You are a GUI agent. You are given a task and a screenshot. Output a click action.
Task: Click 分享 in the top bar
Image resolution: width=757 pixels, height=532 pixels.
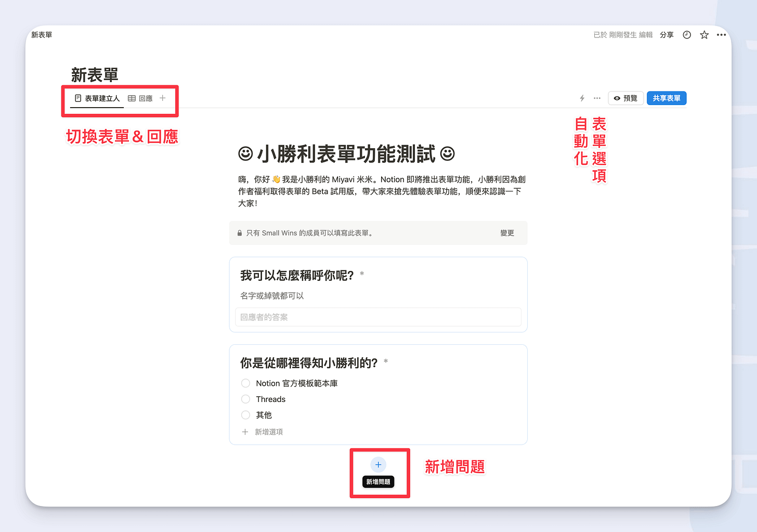coord(667,35)
